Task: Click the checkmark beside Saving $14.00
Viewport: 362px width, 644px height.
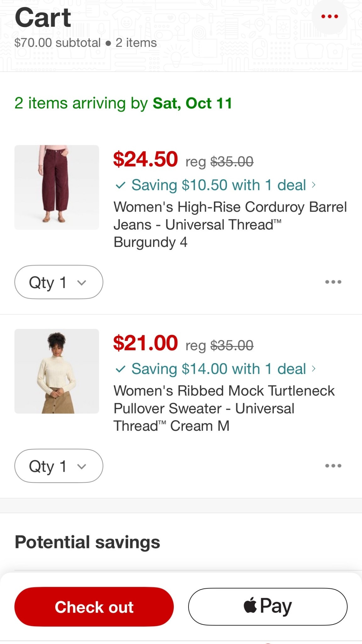Action: coord(120,369)
